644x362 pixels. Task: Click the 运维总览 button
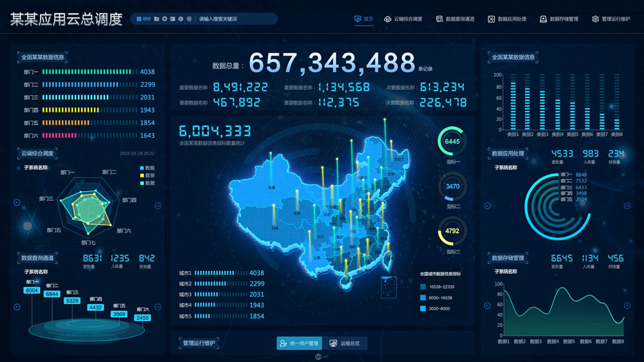tap(345, 343)
